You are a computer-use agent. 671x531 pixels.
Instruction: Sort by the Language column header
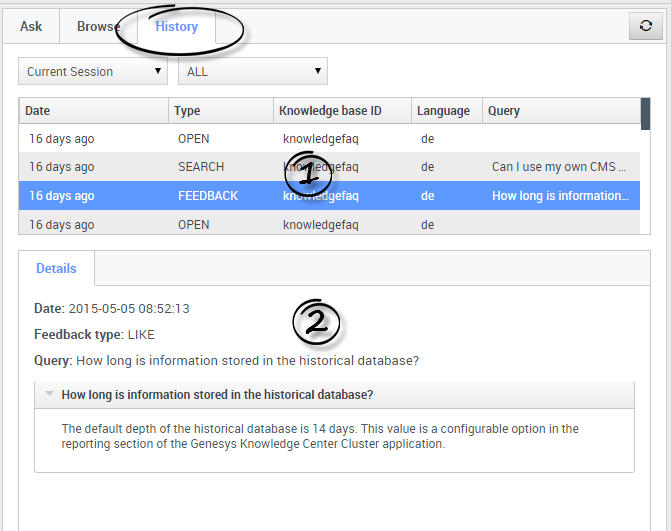[446, 111]
